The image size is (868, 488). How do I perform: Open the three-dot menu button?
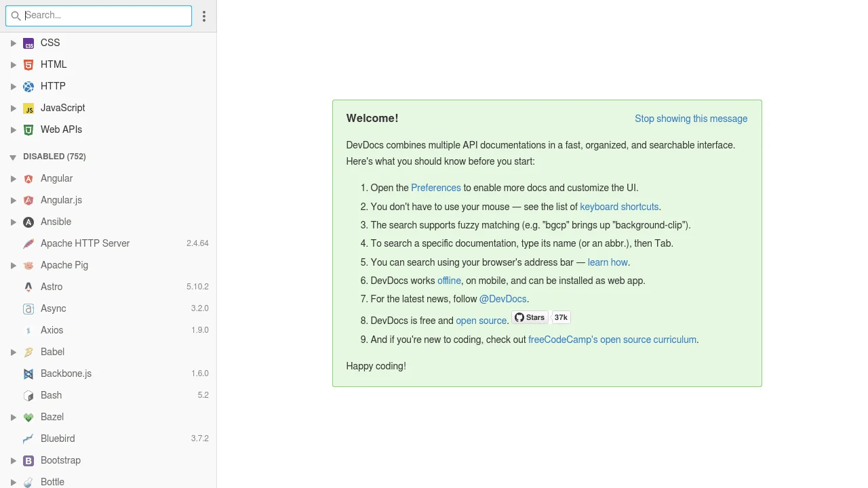(x=204, y=16)
